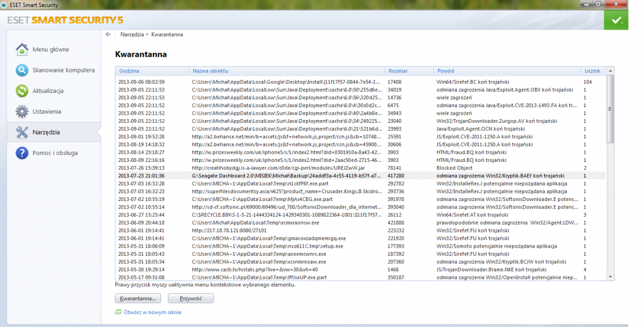Sort by the Rozmiar column header
The height and width of the screenshot is (327, 644).
point(408,71)
